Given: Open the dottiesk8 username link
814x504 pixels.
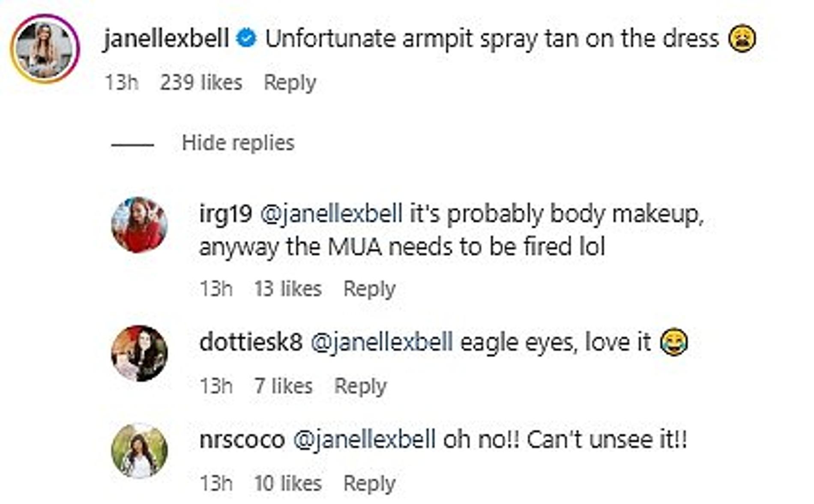Looking at the screenshot, I should pos(251,342).
